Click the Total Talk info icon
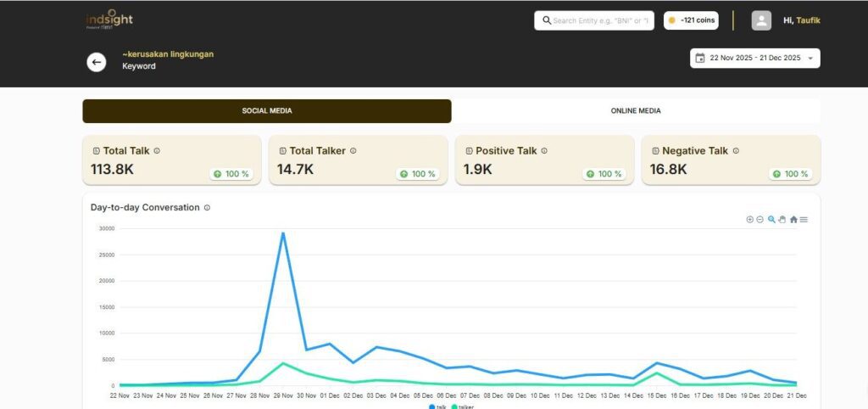Screen dimensions: 868x409 (x=157, y=151)
